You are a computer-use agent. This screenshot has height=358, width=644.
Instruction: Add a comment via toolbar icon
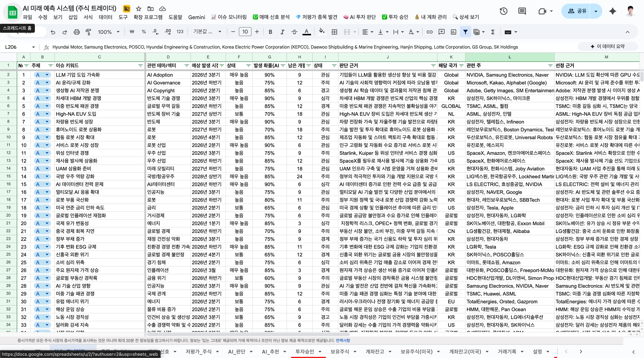coord(441,32)
